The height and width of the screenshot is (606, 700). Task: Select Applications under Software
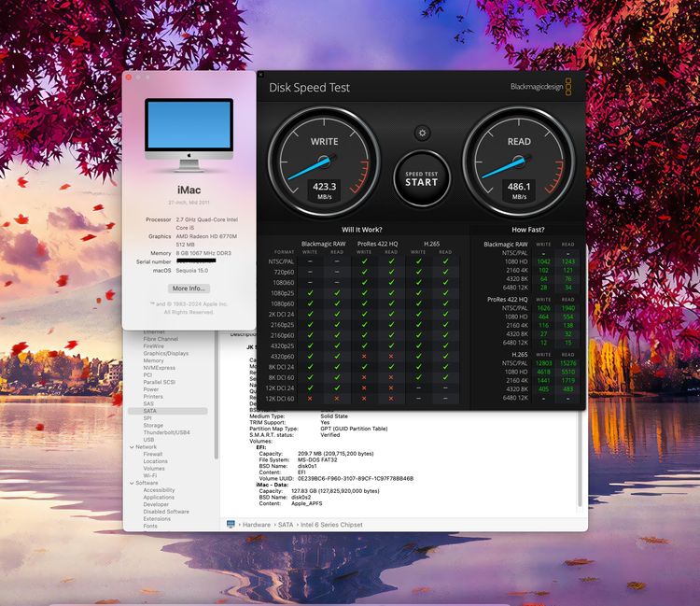(x=159, y=498)
